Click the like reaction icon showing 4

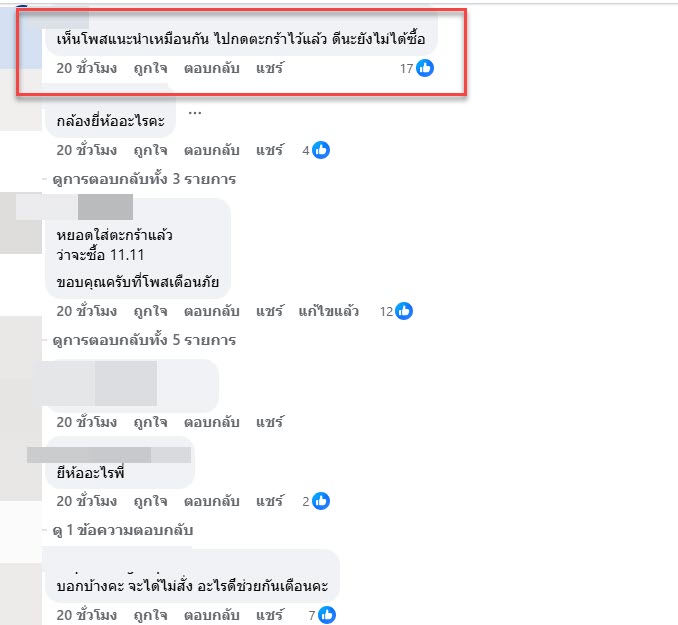click(x=321, y=150)
